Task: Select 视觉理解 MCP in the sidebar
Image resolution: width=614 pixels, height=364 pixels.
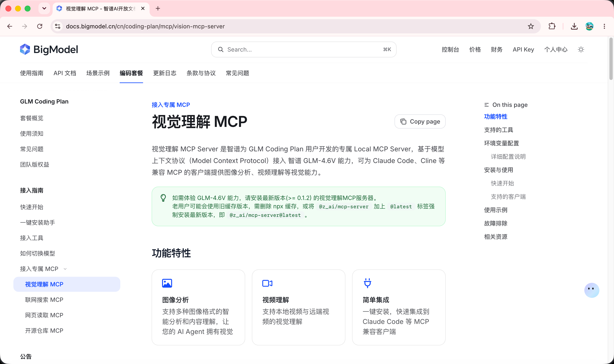Action: (x=67, y=284)
